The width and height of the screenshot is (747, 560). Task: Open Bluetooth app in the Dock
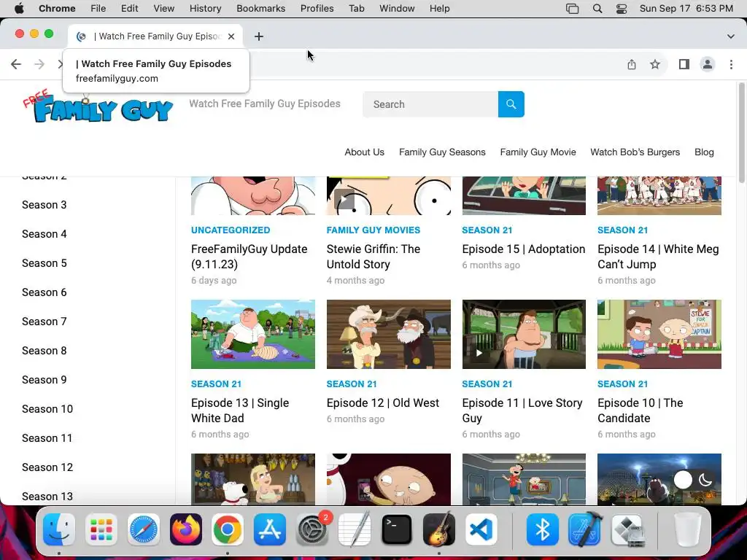[542, 529]
